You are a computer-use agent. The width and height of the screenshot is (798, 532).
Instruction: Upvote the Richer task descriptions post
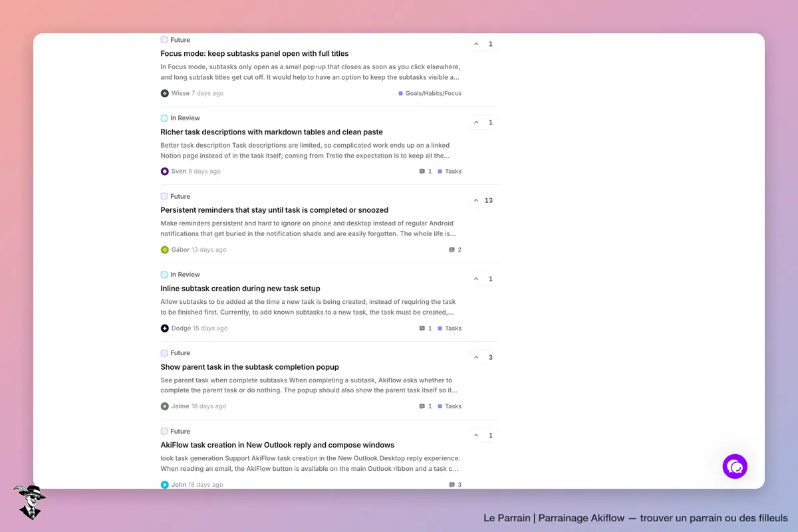click(483, 122)
